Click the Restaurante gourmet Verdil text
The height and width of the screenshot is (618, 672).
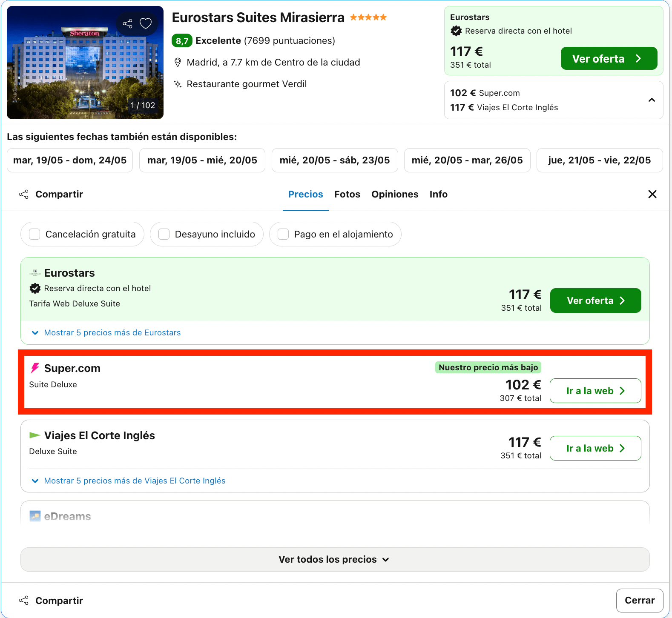pos(247,84)
